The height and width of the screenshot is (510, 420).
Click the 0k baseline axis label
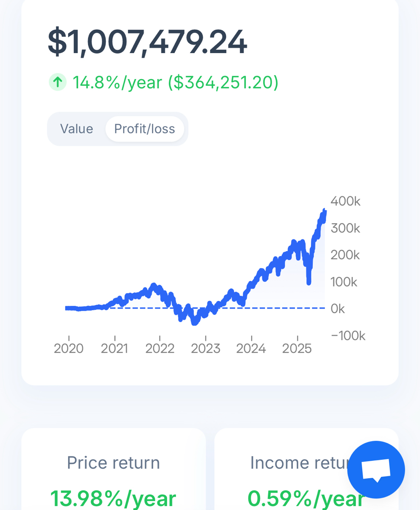click(x=338, y=309)
